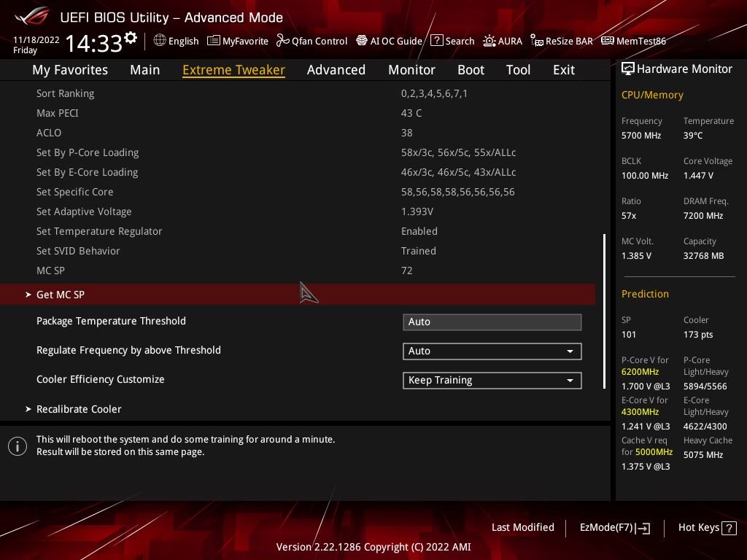
Task: Select the Max PECI row
Action: click(298, 113)
